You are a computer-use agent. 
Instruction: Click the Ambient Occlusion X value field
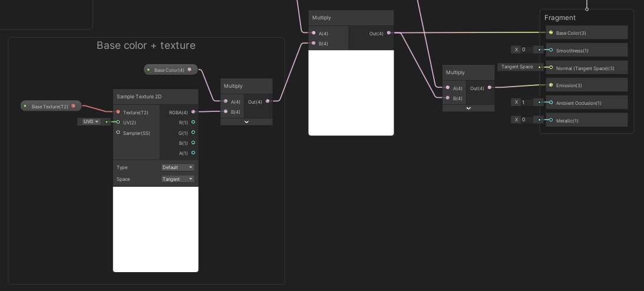point(526,102)
